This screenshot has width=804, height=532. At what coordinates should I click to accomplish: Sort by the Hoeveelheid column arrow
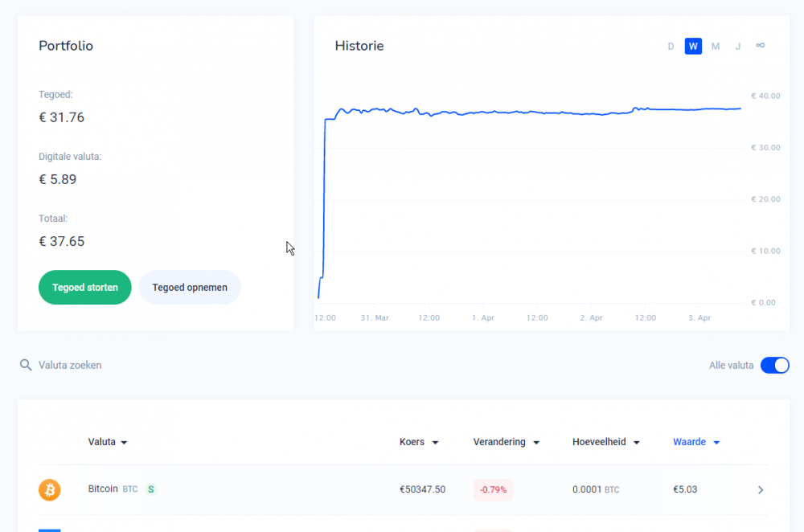pyautogui.click(x=637, y=443)
